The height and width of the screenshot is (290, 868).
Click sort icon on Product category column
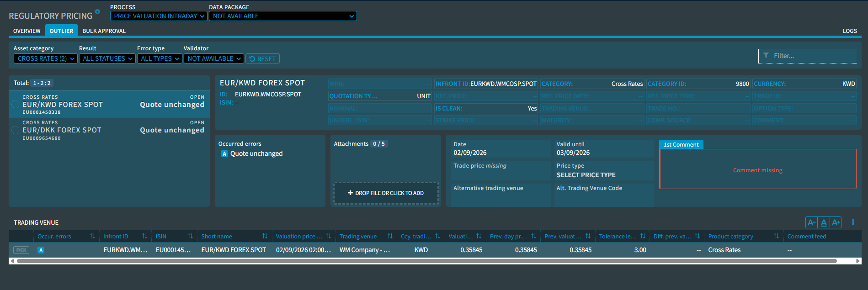click(x=776, y=236)
